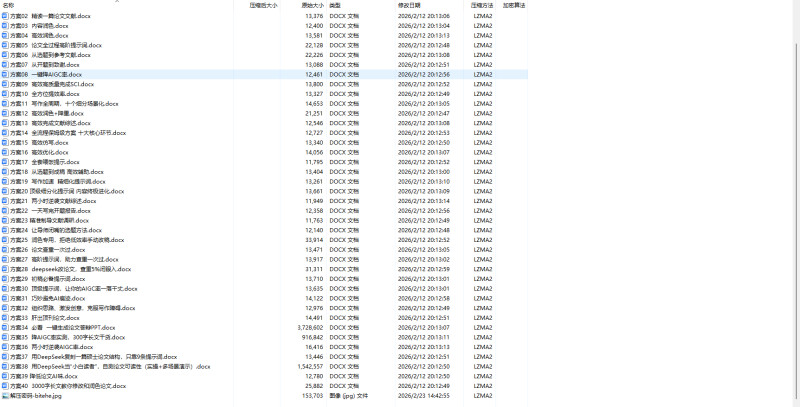Click the docx icon of 方案16 file
Screen dimensions: 800x407
coord(5,152)
